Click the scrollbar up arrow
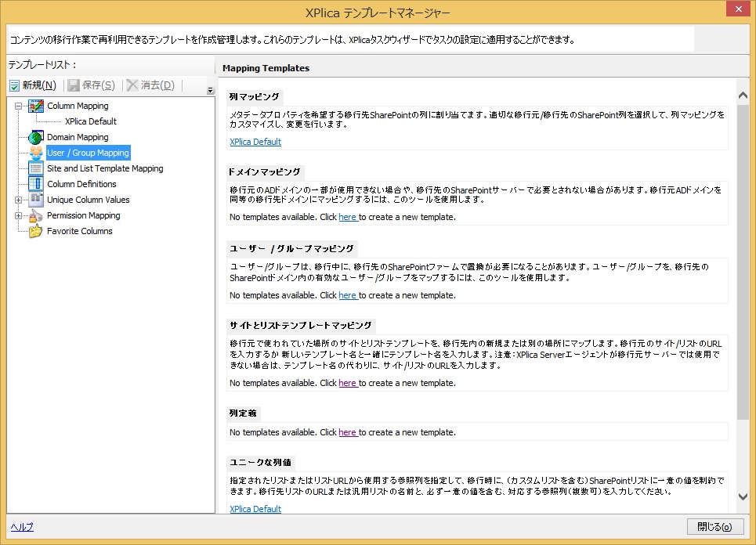This screenshot has height=545, width=756. (743, 95)
